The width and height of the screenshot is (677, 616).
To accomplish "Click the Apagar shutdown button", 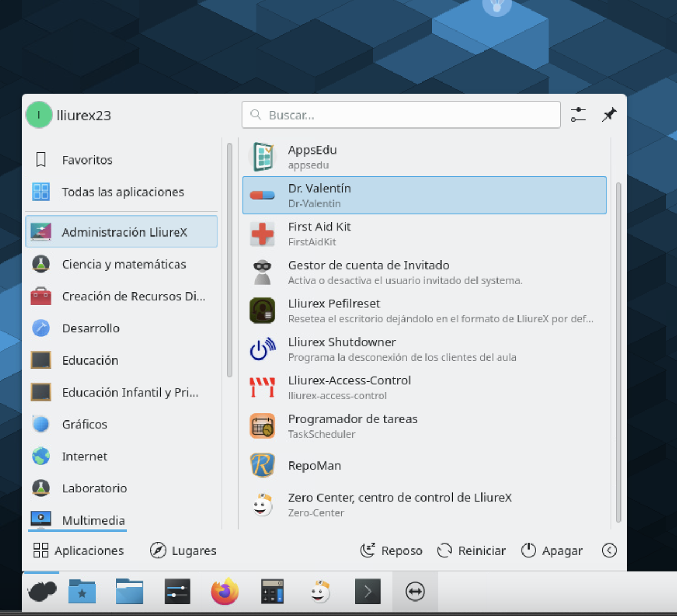I will [x=552, y=550].
